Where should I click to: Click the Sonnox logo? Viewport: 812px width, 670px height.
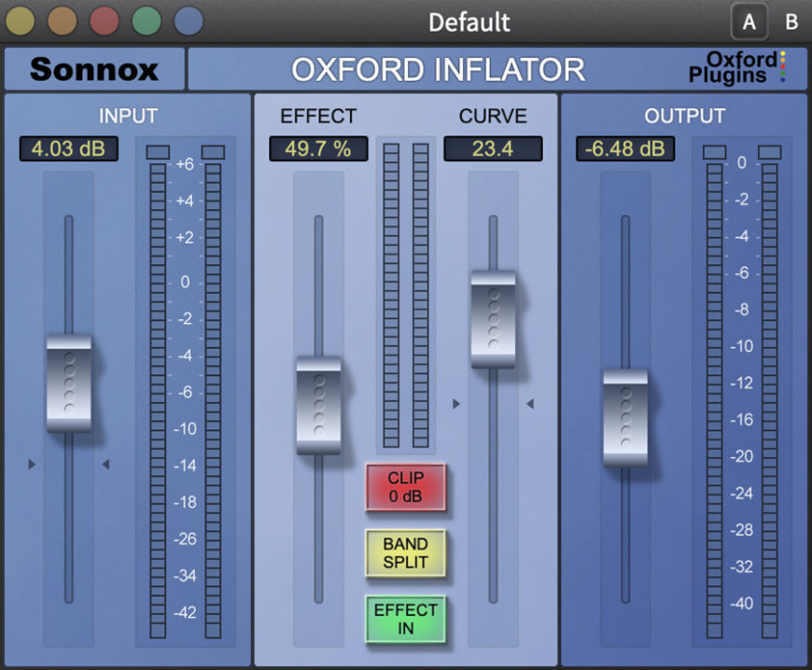tap(94, 69)
